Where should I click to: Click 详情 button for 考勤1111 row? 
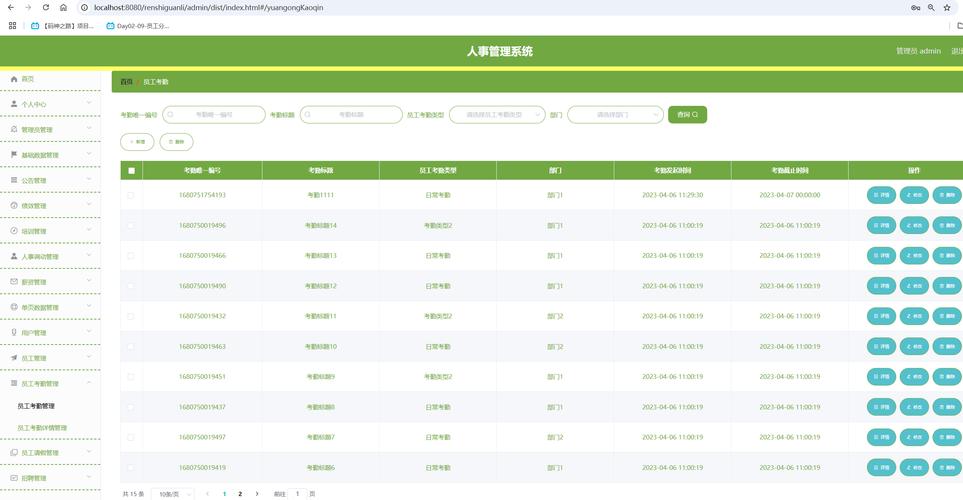881,195
